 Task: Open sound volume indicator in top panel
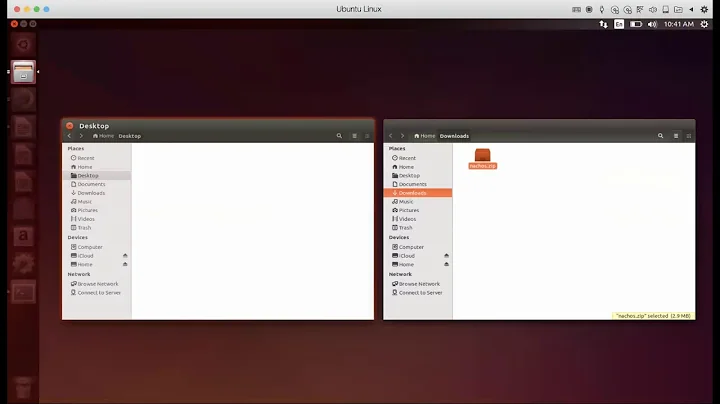[x=652, y=24]
